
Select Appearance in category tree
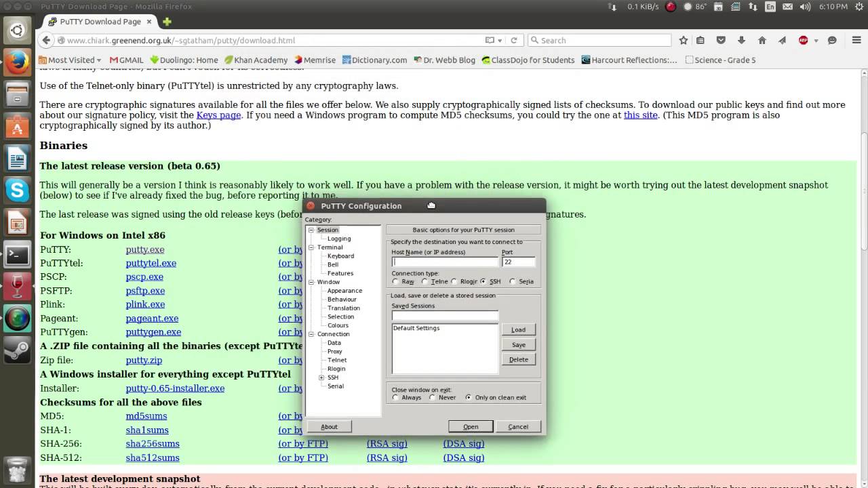pos(344,291)
